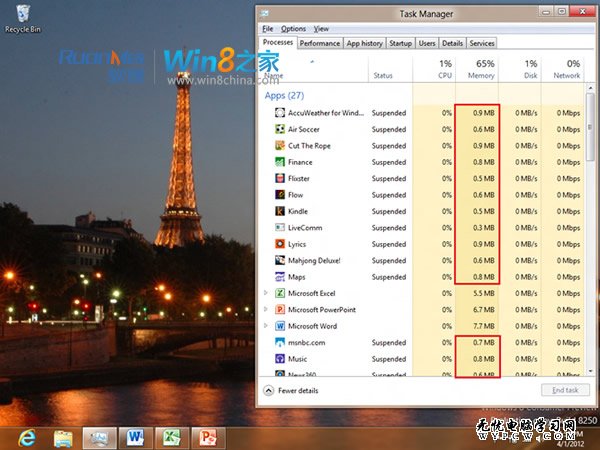This screenshot has width=600, height=450.
Task: Select the LiveComm process icon
Action: pos(280,228)
